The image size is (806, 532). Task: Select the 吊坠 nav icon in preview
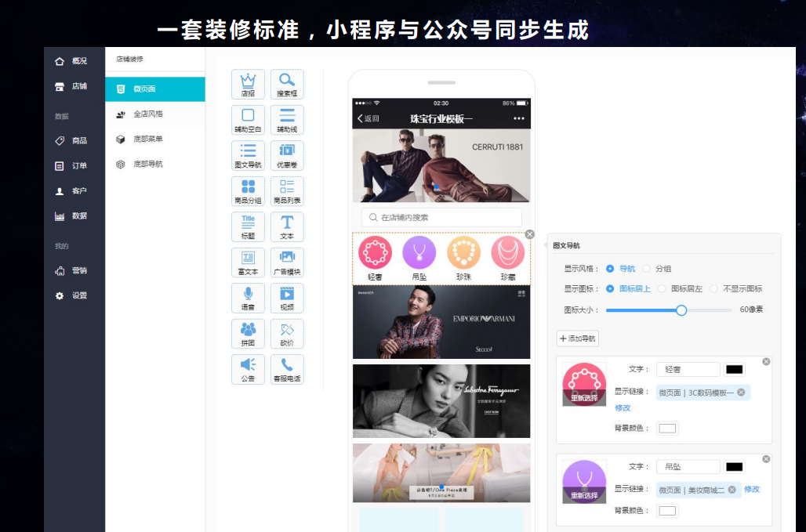coord(419,252)
